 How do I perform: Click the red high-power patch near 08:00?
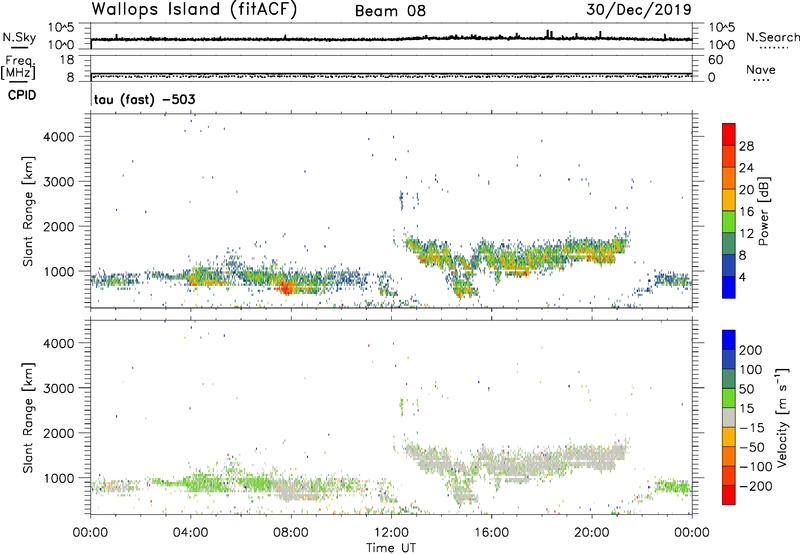(287, 288)
